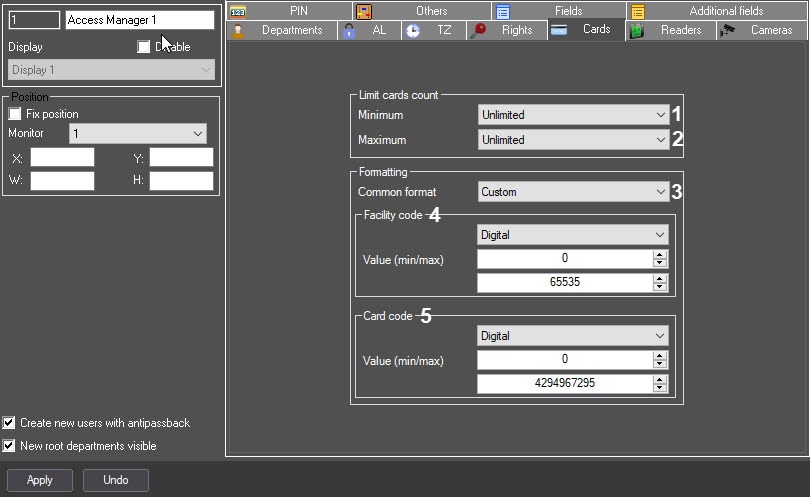Click the Additional fields tab icon
This screenshot has height=497, width=810.
click(638, 12)
